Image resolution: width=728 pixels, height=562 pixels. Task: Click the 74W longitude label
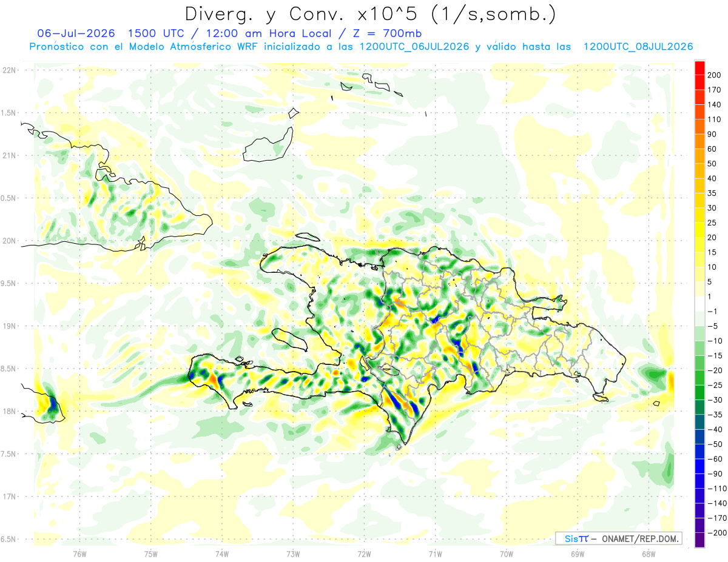coord(221,553)
